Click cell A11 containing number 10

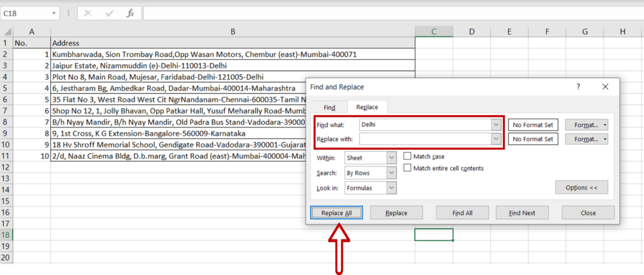[31, 156]
